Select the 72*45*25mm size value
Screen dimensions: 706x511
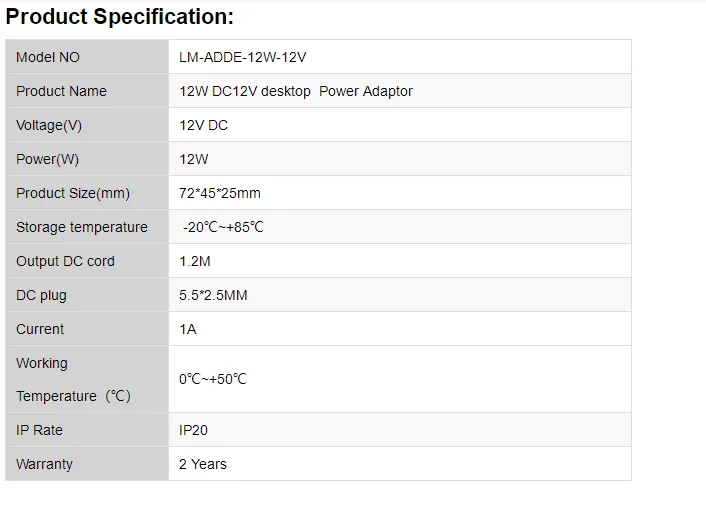click(x=219, y=193)
